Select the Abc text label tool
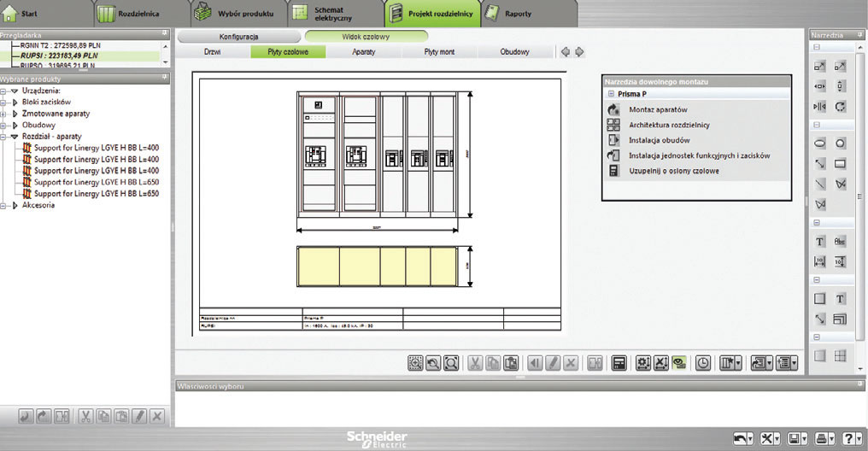The image size is (868, 451). coord(840,241)
